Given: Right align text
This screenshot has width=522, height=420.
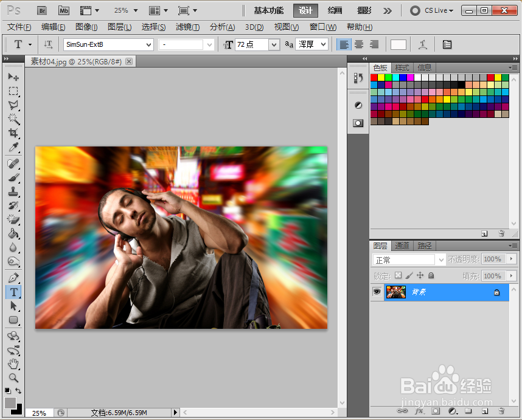Looking at the screenshot, I should [x=374, y=44].
